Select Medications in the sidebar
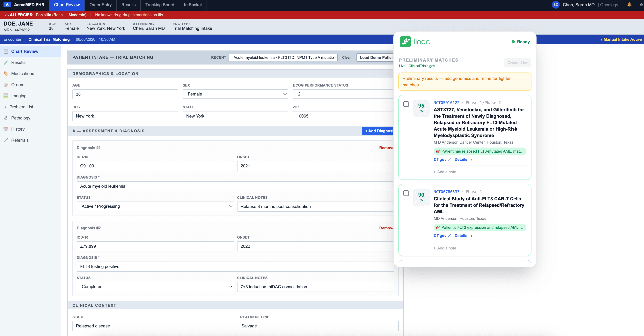 click(31, 73)
